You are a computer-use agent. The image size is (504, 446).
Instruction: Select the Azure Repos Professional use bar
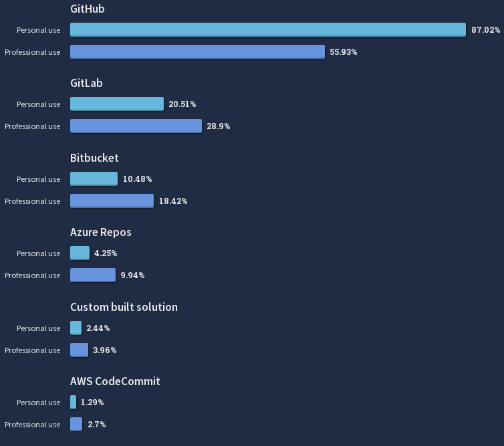[x=93, y=275]
